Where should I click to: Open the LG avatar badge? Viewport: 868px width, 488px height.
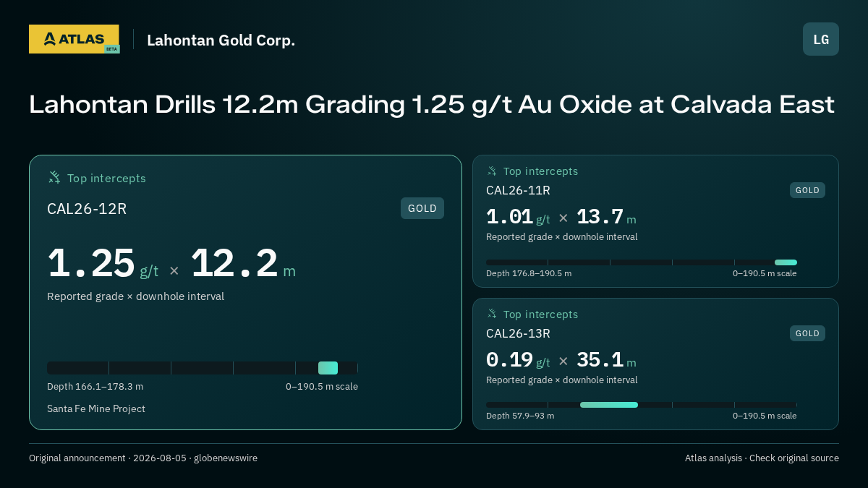coord(821,39)
